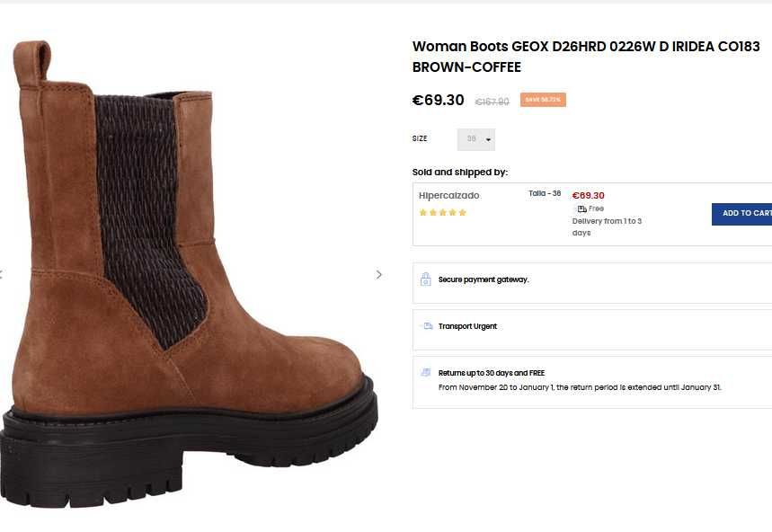Click the secure payment lock icon
The height and width of the screenshot is (532, 772).
click(425, 279)
